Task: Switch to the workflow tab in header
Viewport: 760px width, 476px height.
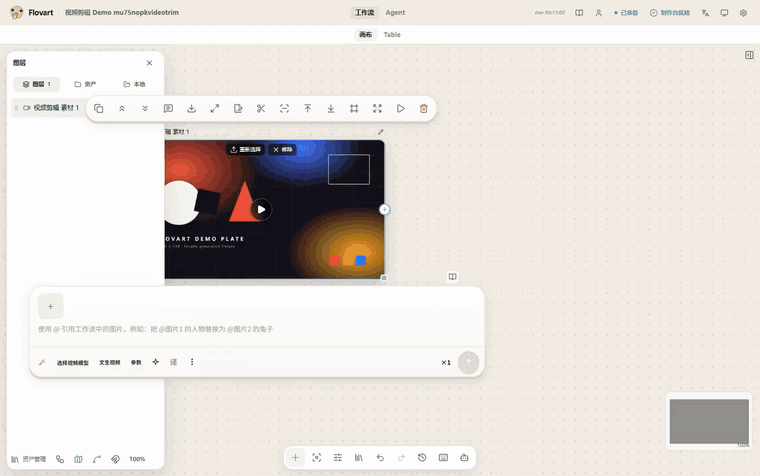Action: point(364,13)
